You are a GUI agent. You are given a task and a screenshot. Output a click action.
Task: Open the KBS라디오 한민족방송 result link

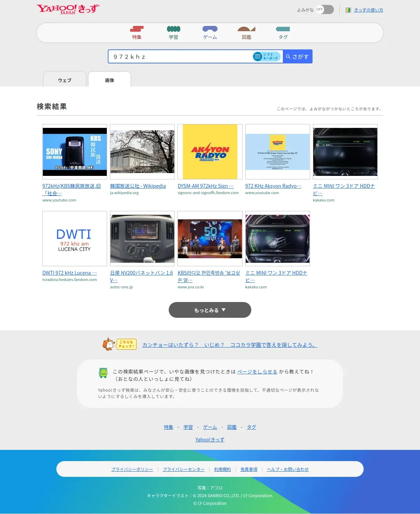(x=209, y=276)
